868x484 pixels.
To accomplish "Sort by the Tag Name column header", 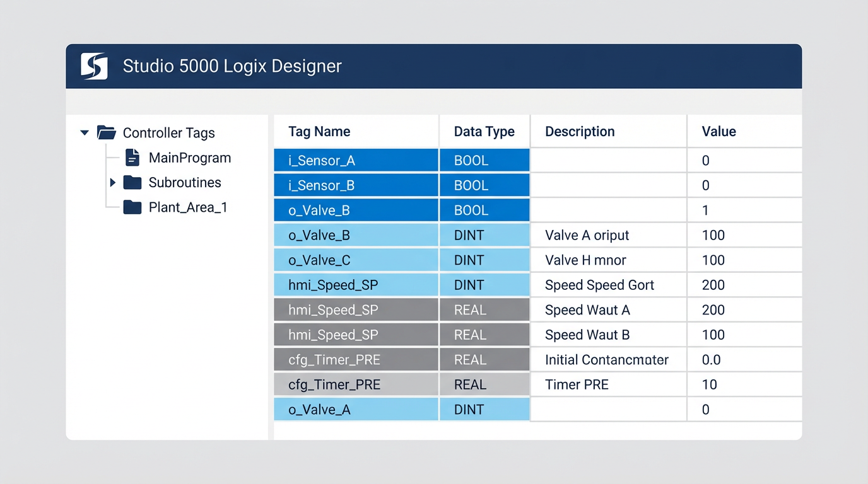I will tap(319, 132).
